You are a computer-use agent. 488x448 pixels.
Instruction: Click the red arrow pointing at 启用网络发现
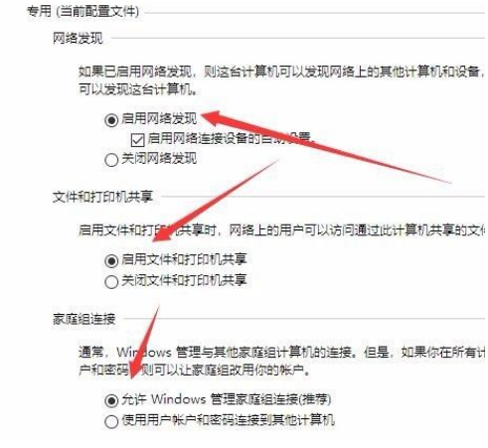[x=325, y=146]
